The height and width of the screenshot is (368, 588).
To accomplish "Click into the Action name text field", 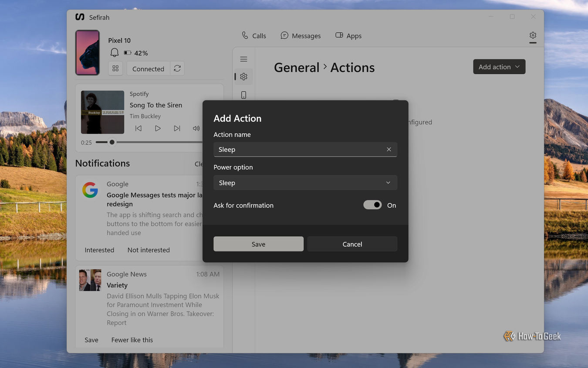I will (305, 149).
